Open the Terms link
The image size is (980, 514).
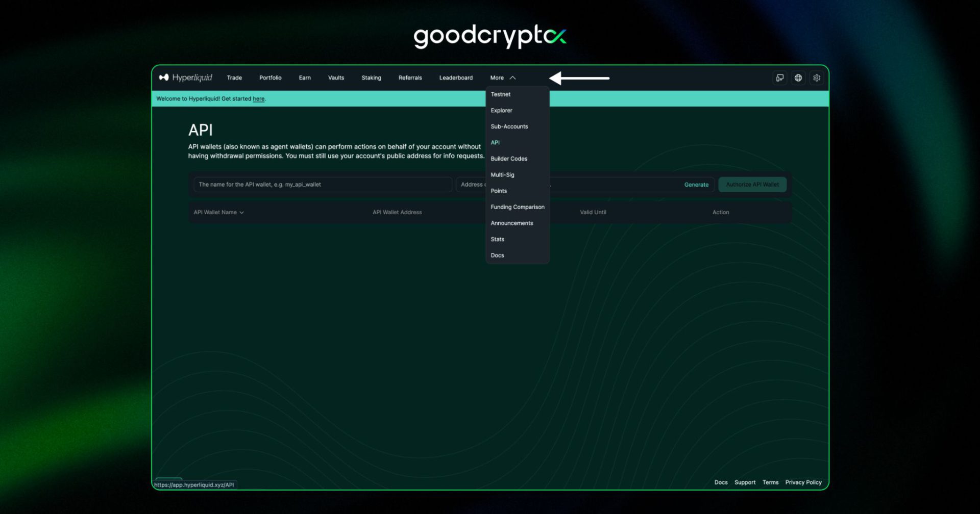pyautogui.click(x=770, y=482)
